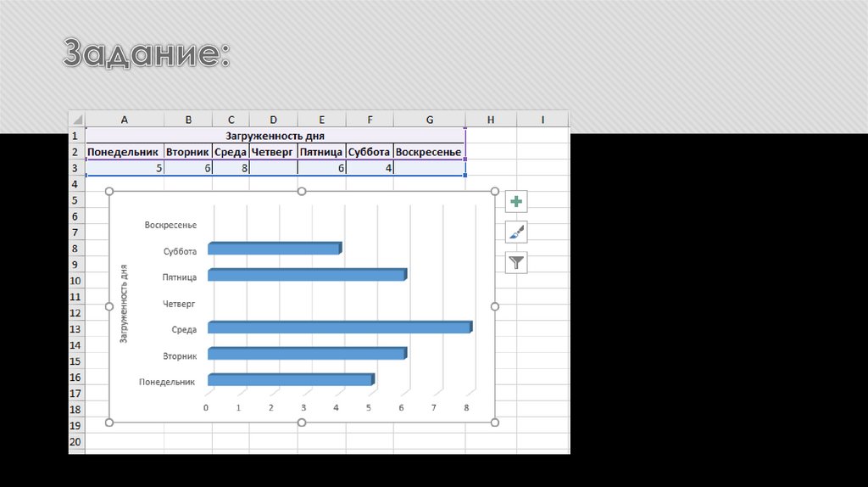Select the Понедельник bar in chart
The height and width of the screenshot is (487, 868).
[x=292, y=380]
